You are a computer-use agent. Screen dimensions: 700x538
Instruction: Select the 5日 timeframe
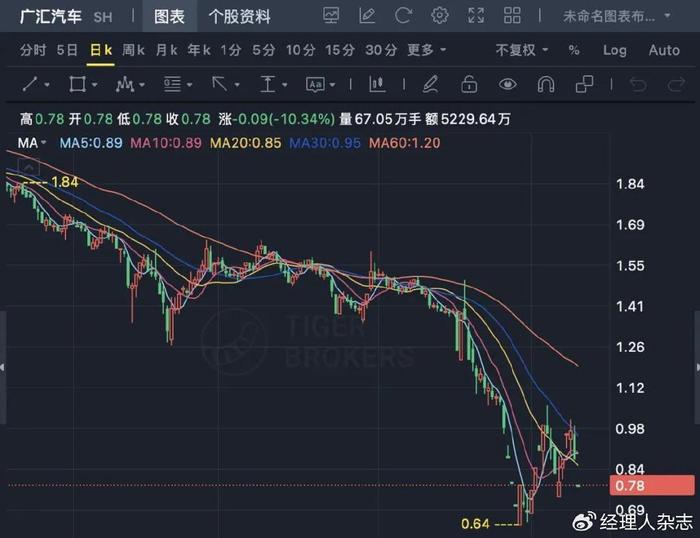point(67,50)
